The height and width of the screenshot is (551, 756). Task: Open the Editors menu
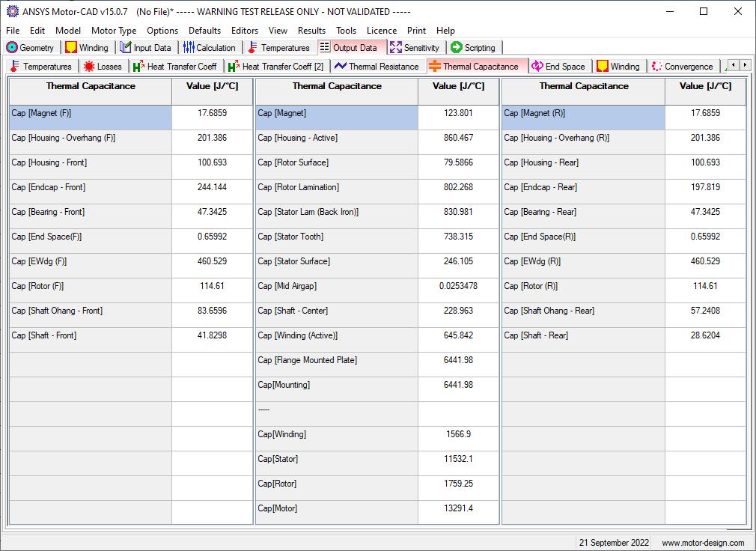tap(245, 31)
